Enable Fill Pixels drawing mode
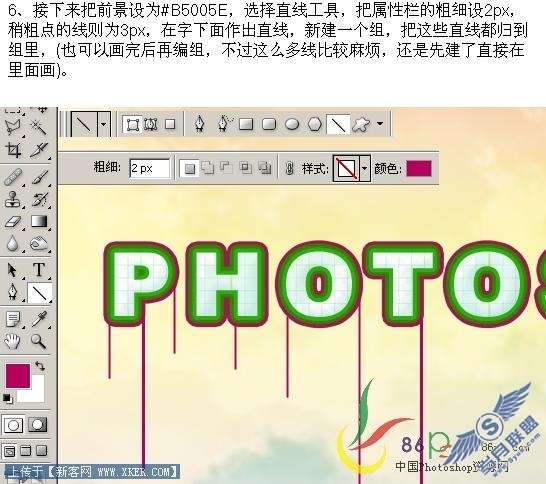The image size is (546, 484). (170, 124)
